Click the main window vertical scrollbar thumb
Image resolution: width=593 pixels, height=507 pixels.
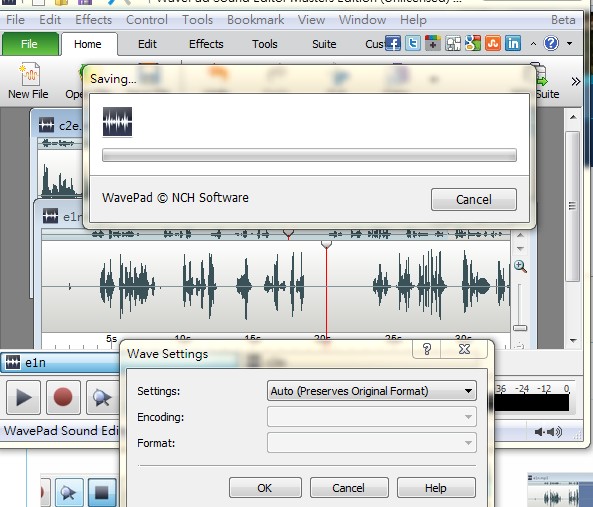pyautogui.click(x=573, y=206)
